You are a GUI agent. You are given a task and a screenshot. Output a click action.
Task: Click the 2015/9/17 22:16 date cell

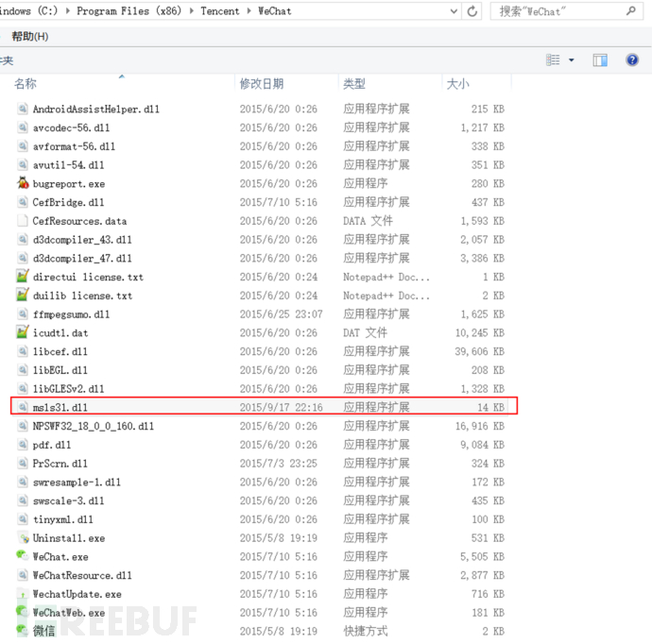pos(281,407)
